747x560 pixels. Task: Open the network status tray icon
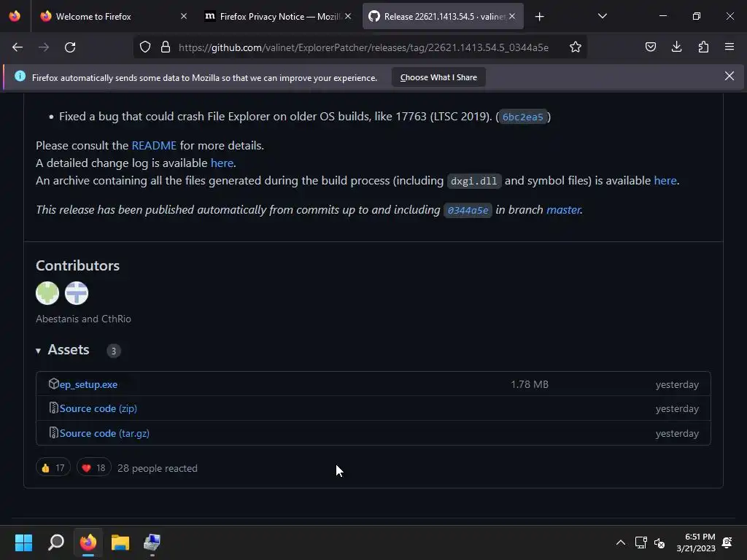(x=640, y=542)
